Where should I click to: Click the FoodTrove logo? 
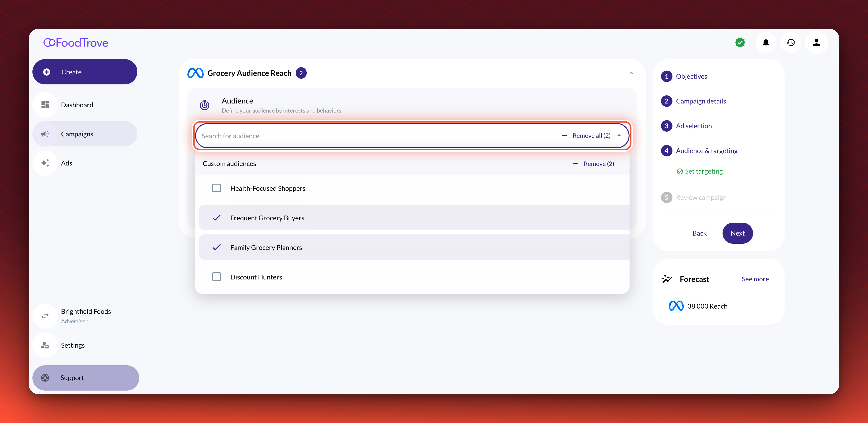76,43
